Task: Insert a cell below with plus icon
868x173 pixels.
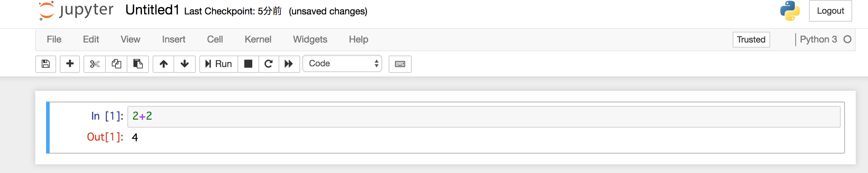Action: pos(70,64)
